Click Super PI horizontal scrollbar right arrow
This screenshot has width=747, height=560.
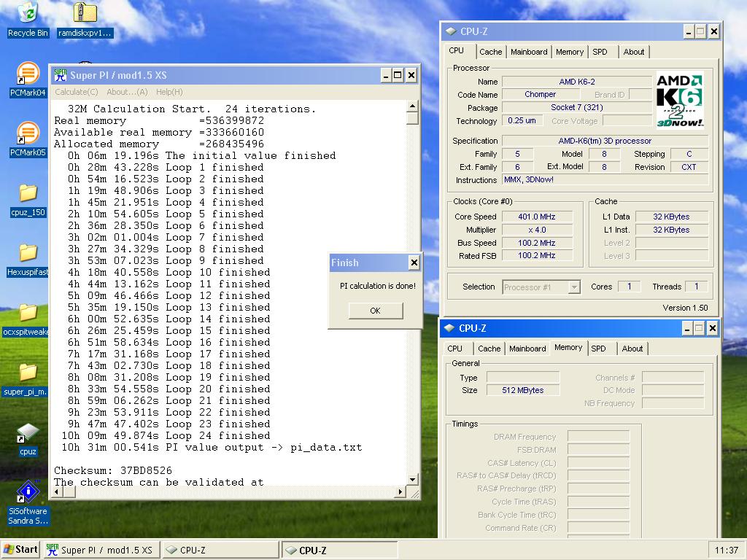(400, 492)
